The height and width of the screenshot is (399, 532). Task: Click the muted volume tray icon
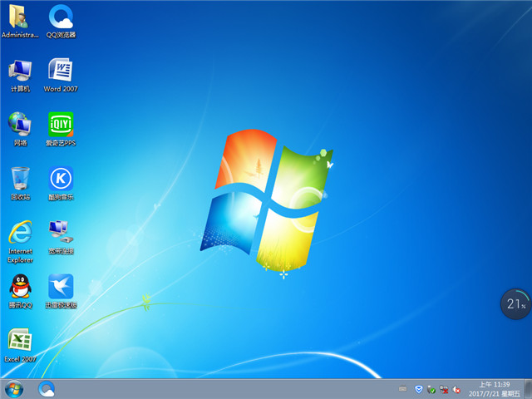pos(457,388)
